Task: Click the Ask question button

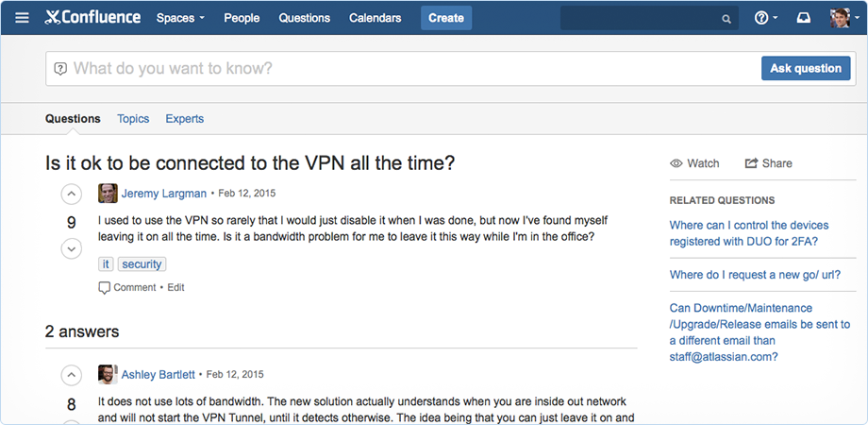Action: pyautogui.click(x=806, y=68)
